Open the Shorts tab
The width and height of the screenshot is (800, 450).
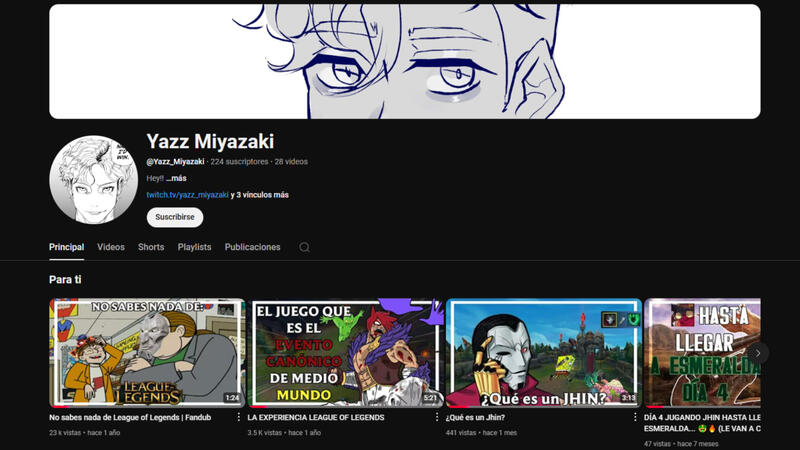tap(151, 247)
